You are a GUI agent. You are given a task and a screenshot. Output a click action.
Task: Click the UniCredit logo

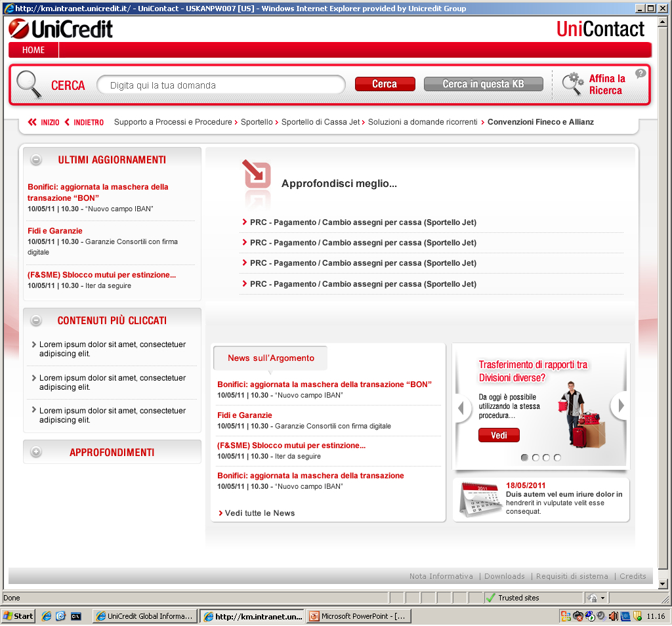pyautogui.click(x=60, y=29)
